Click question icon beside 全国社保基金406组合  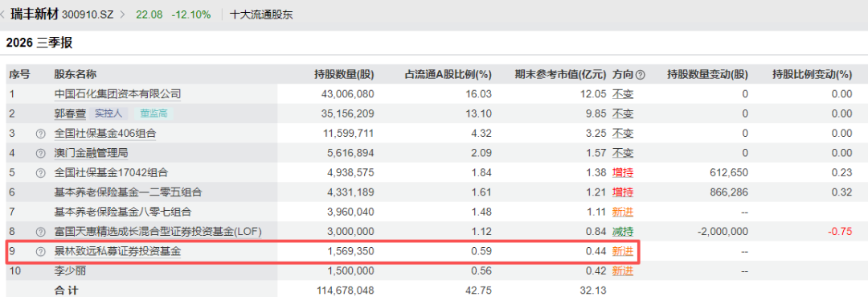coord(40,134)
